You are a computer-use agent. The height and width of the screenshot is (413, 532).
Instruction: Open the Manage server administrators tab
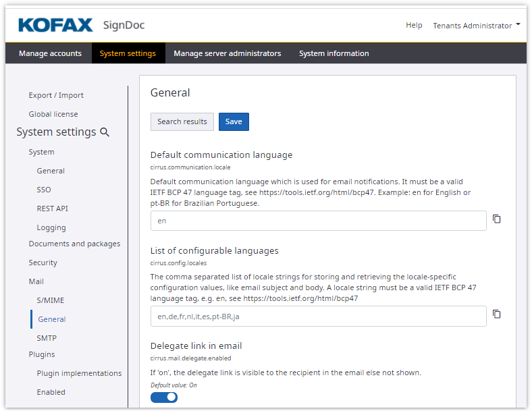[227, 53]
